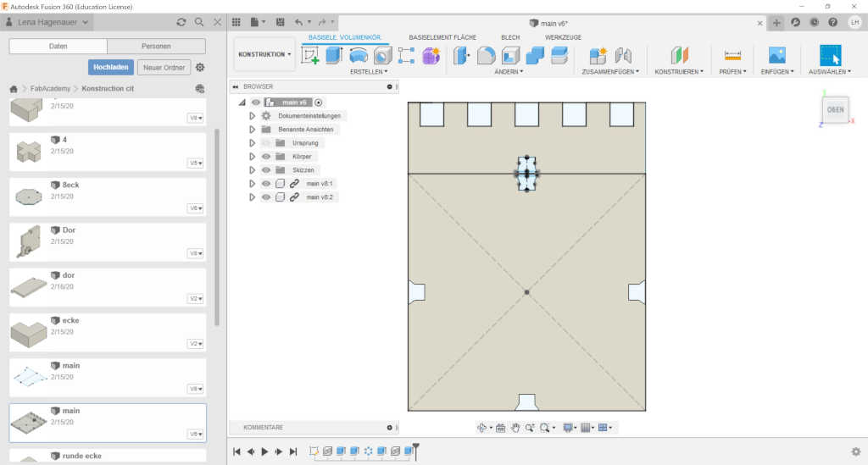Select the Insert image icon
Viewport: 868px width, 465px height.
coord(776,55)
